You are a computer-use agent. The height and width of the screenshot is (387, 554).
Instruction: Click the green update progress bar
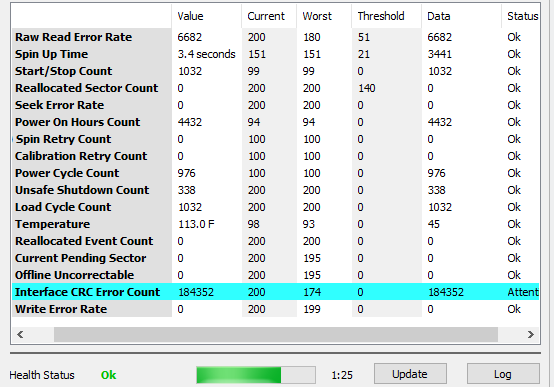point(256,375)
